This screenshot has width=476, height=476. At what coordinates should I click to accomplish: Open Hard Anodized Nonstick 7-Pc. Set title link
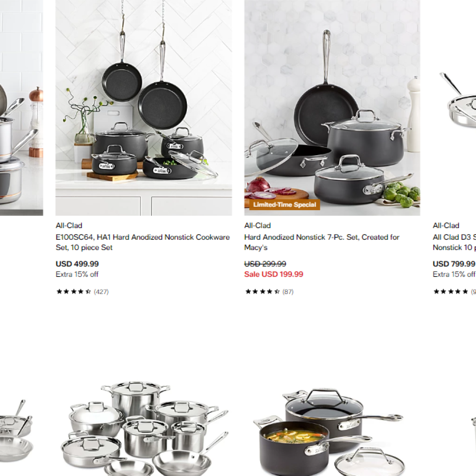322,242
